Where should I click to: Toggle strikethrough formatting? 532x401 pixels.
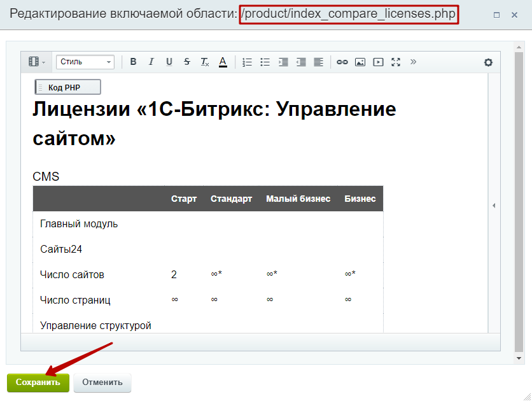pos(187,62)
